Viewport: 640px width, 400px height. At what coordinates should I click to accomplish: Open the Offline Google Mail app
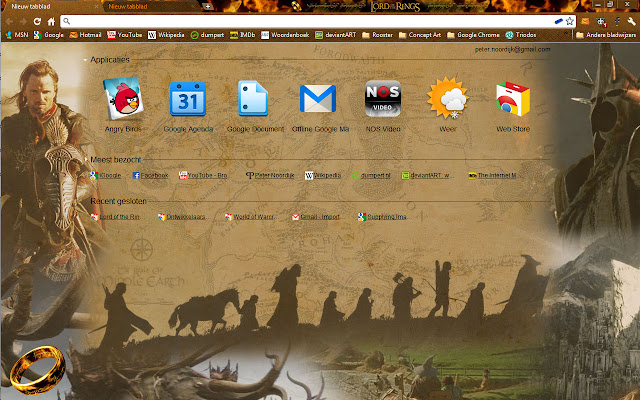click(318, 99)
